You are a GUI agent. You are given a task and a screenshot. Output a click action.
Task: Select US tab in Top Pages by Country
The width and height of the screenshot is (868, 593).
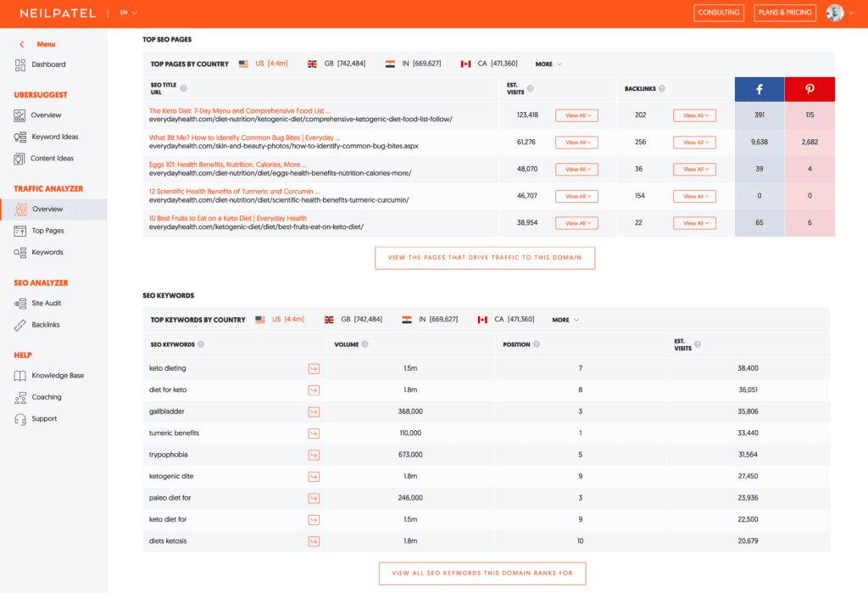click(x=264, y=64)
